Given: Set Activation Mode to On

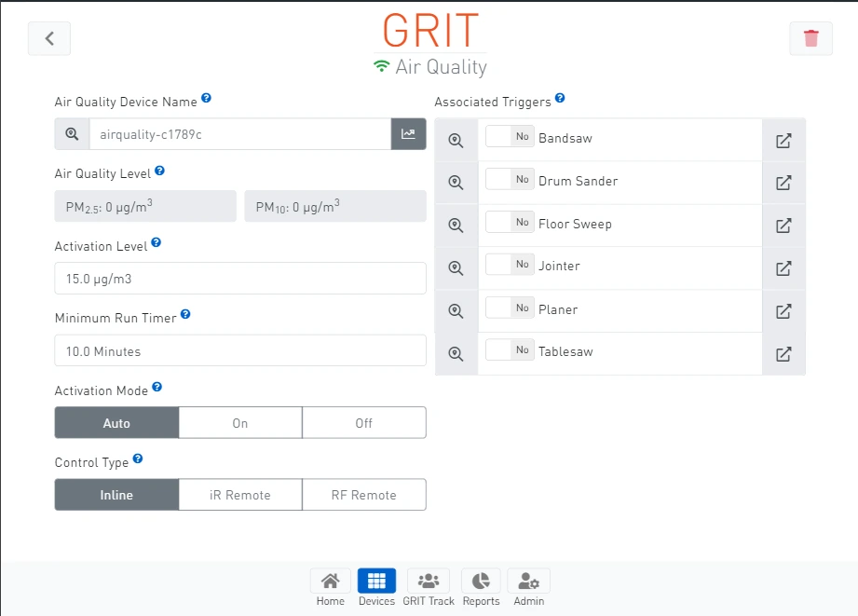Looking at the screenshot, I should 240,423.
